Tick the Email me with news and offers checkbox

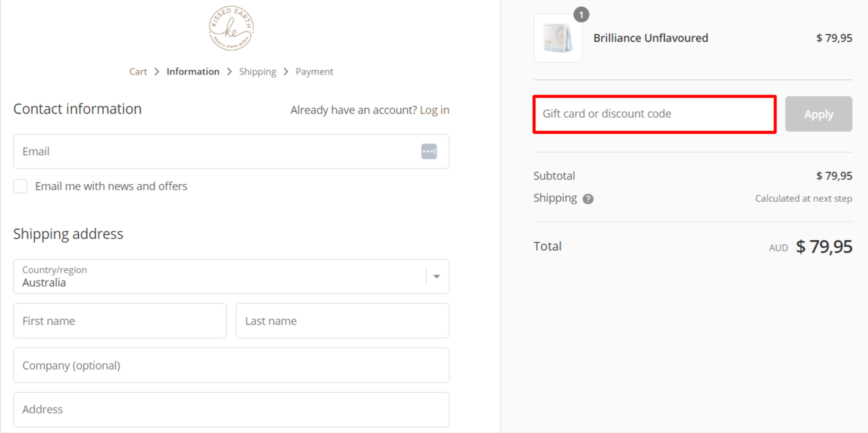pos(21,187)
